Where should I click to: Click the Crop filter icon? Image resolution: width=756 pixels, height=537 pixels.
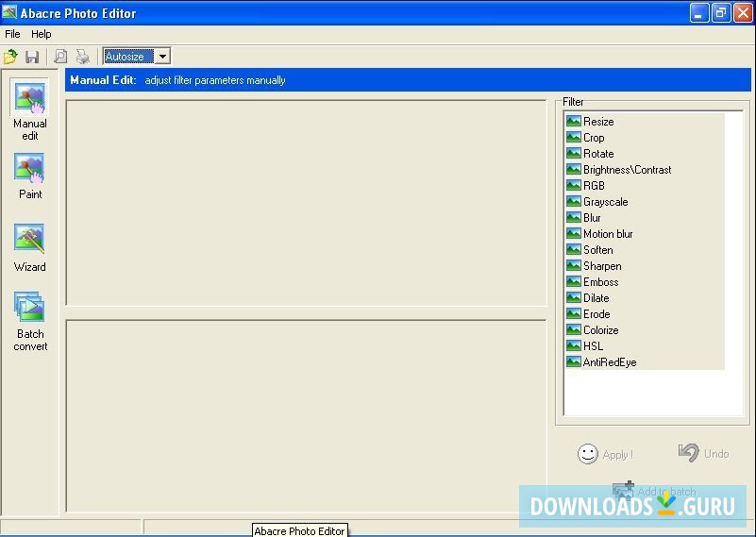click(573, 138)
